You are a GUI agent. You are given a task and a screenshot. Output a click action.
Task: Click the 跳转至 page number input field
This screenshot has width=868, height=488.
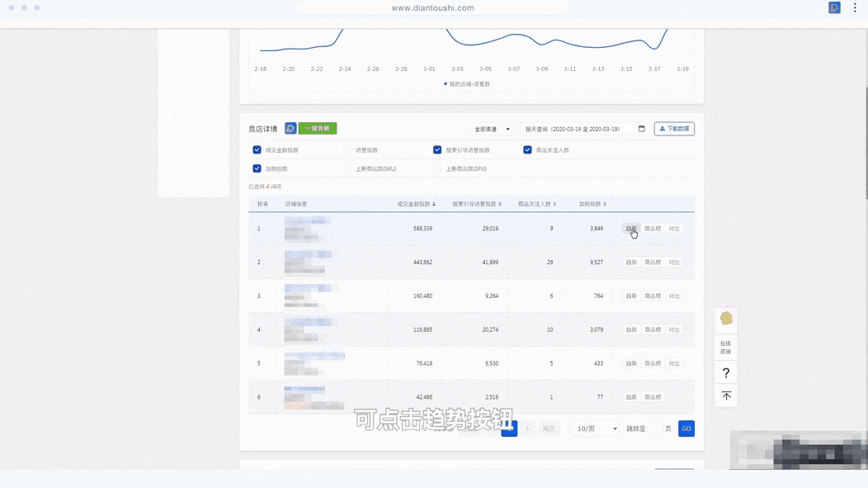click(656, 429)
